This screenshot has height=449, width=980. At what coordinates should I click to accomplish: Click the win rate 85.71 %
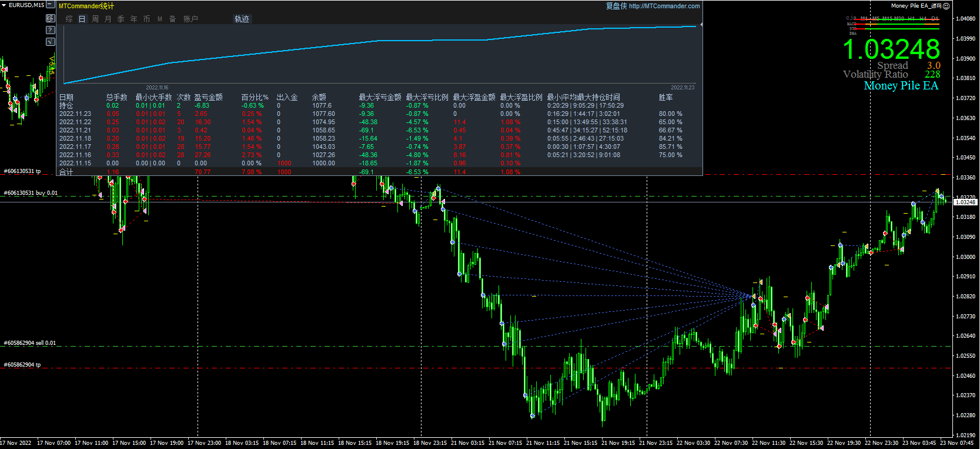coord(671,147)
